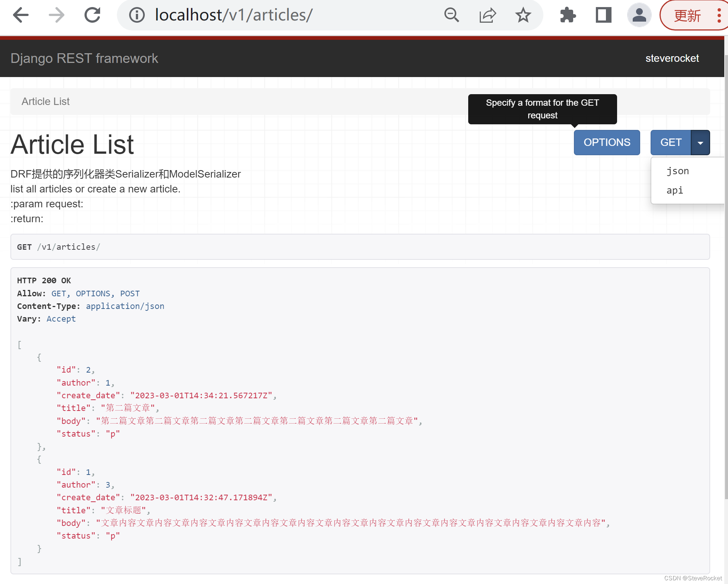View site information icon in address bar
The height and width of the screenshot is (584, 728).
[137, 15]
